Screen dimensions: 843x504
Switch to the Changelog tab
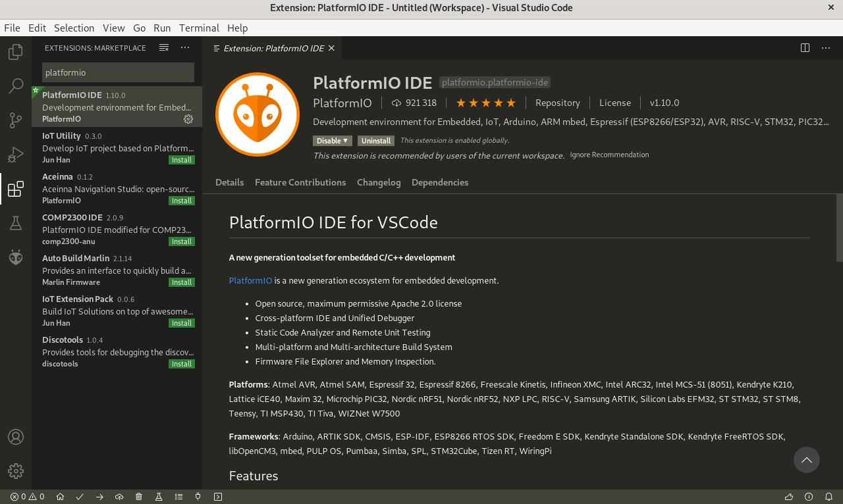click(x=379, y=182)
